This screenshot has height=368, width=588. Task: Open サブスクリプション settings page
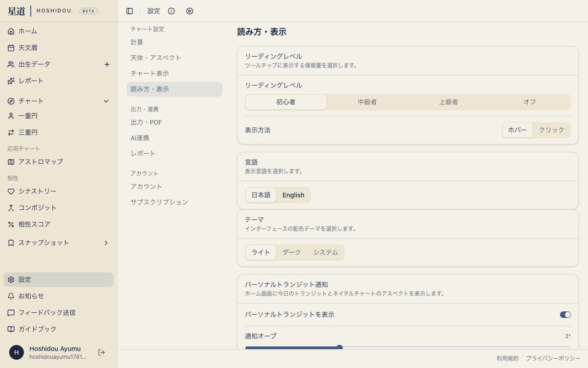coord(175,202)
